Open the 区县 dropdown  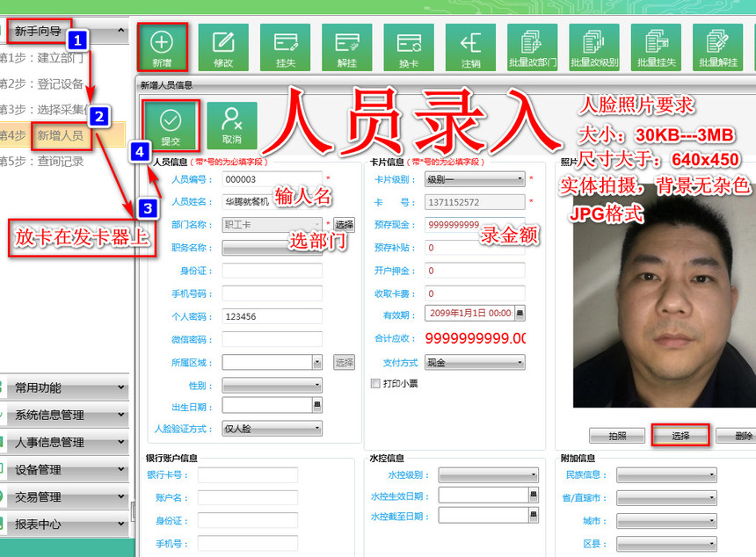click(x=667, y=544)
